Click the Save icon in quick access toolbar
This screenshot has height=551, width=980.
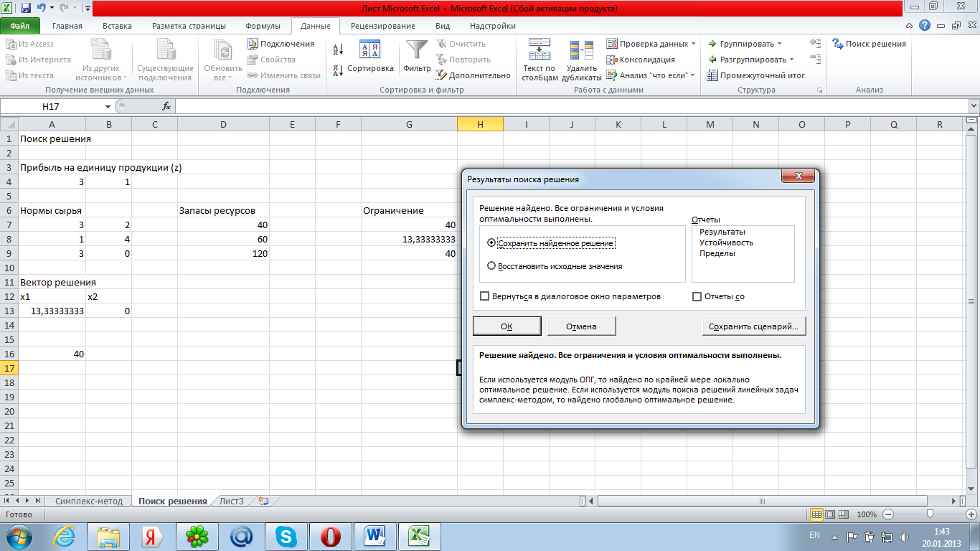click(26, 9)
